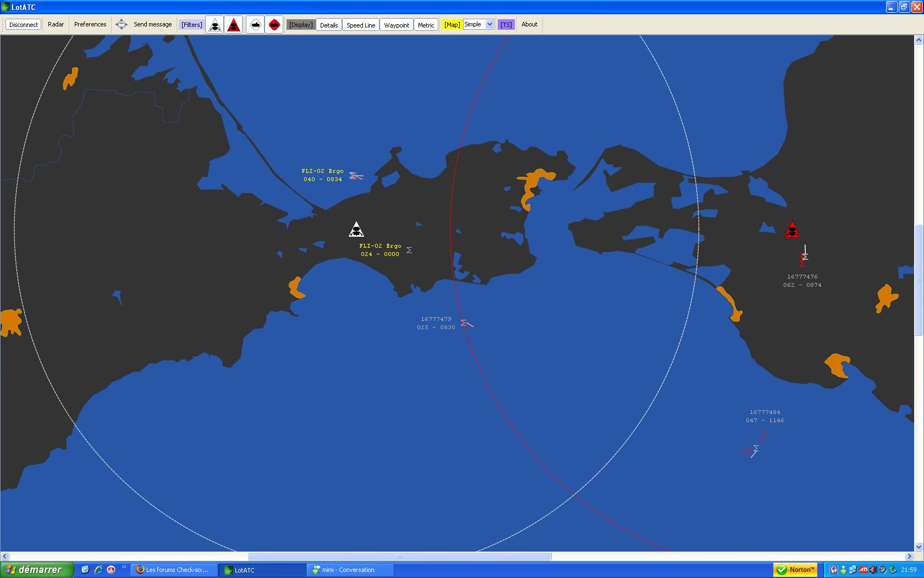Click the move arrows icon beside Send message
This screenshot has width=924, height=578.
pyautogui.click(x=122, y=24)
